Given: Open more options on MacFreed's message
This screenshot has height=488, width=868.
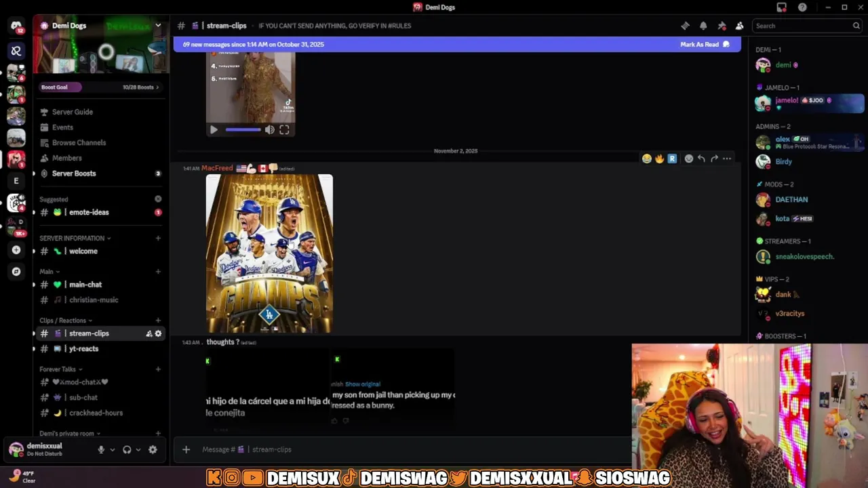Looking at the screenshot, I should [727, 159].
